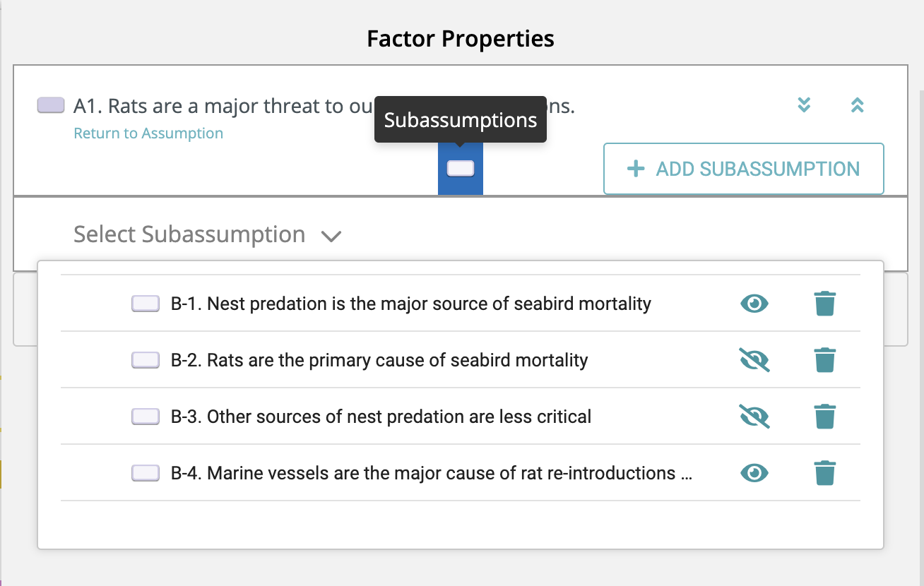Choose B-3 Other sources of nest predation
This screenshot has height=586, width=924.
click(398, 417)
